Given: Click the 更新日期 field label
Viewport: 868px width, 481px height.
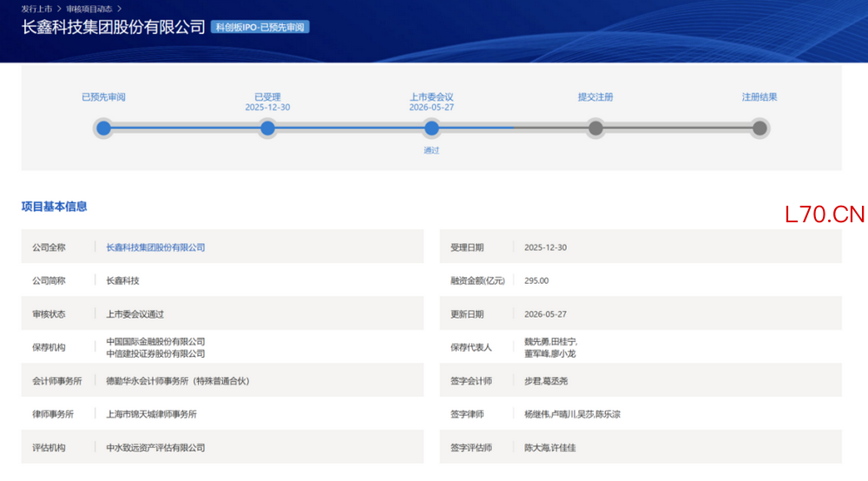Looking at the screenshot, I should pos(467,313).
